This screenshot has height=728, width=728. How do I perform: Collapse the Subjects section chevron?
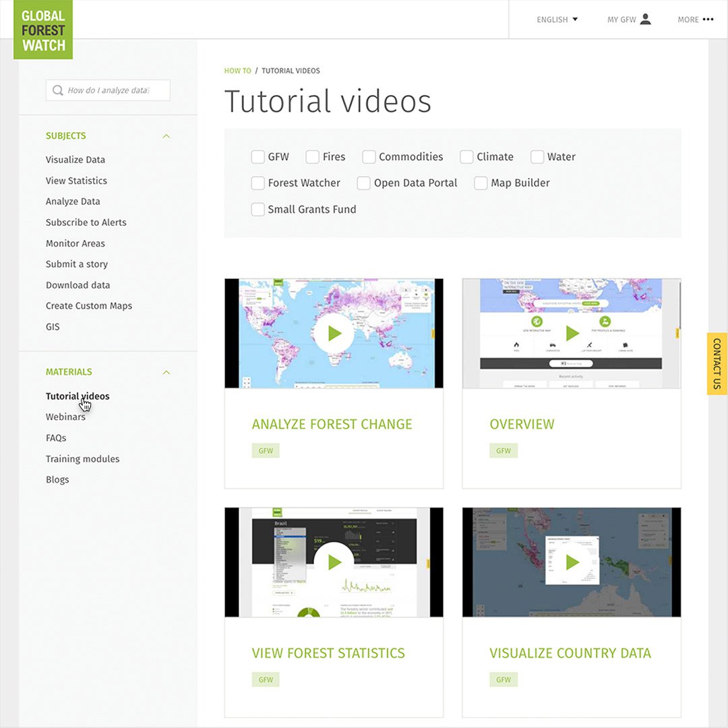[x=166, y=136]
